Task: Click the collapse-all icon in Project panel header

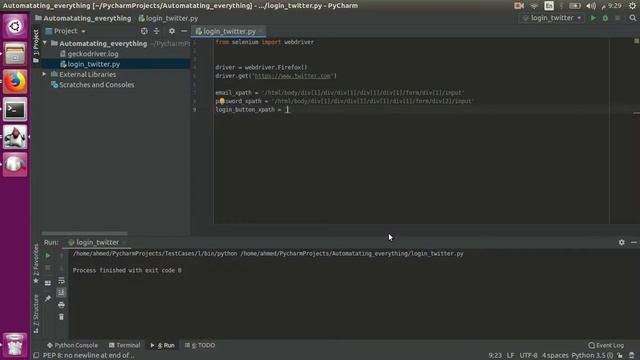Action: (x=156, y=31)
